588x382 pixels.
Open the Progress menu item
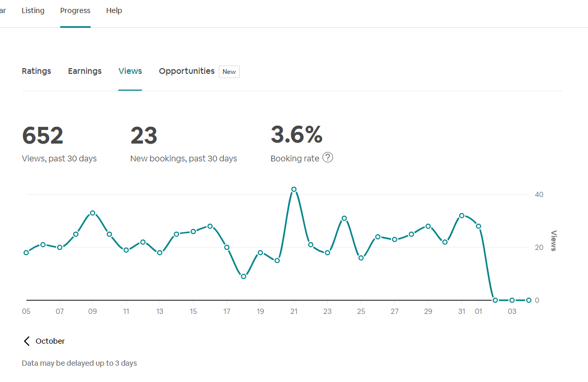pos(75,10)
